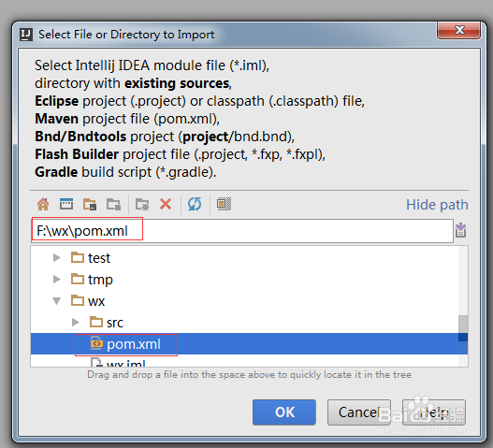Refresh the file tree

coord(195,204)
